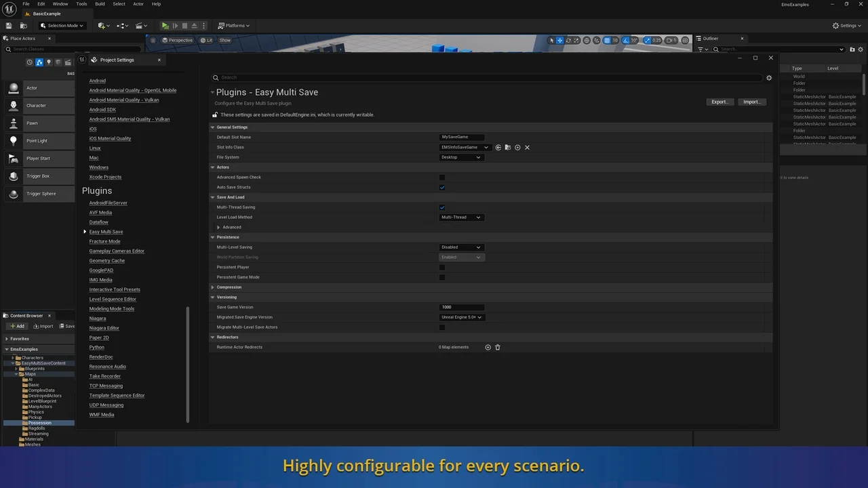Open the Niagara Editor plugin settings
868x488 pixels.
tap(104, 328)
